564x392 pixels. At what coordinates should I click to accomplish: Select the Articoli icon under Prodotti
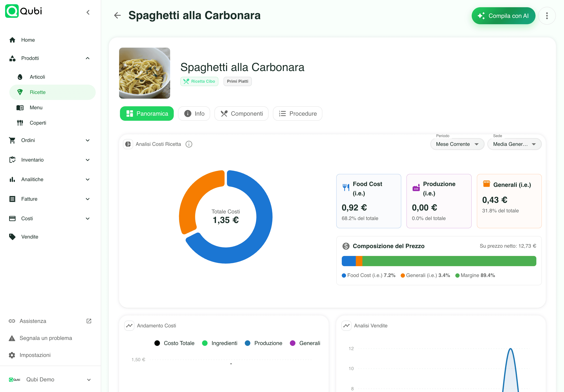[x=20, y=77]
